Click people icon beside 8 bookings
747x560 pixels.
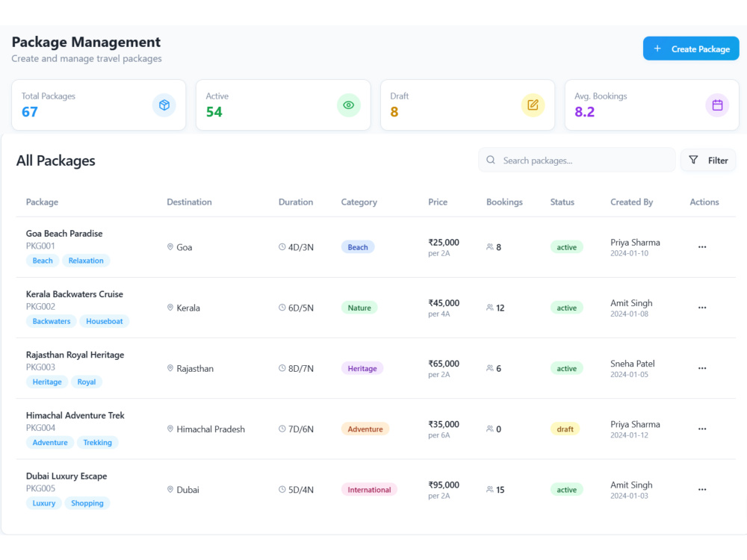click(490, 246)
